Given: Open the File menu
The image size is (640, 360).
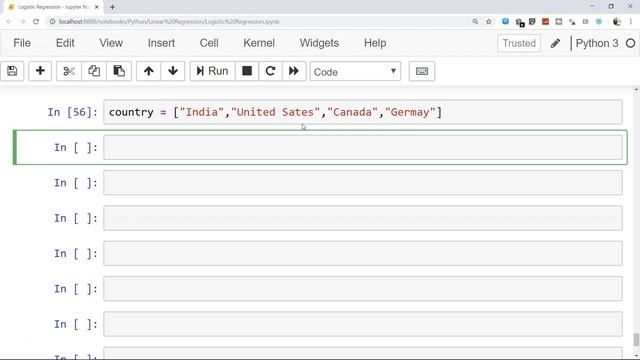Looking at the screenshot, I should pyautogui.click(x=22, y=43).
